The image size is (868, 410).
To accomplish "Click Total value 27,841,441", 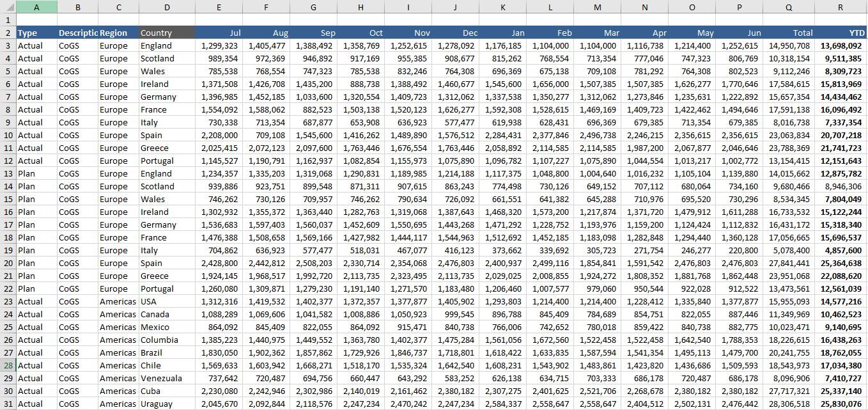I will tap(789, 263).
